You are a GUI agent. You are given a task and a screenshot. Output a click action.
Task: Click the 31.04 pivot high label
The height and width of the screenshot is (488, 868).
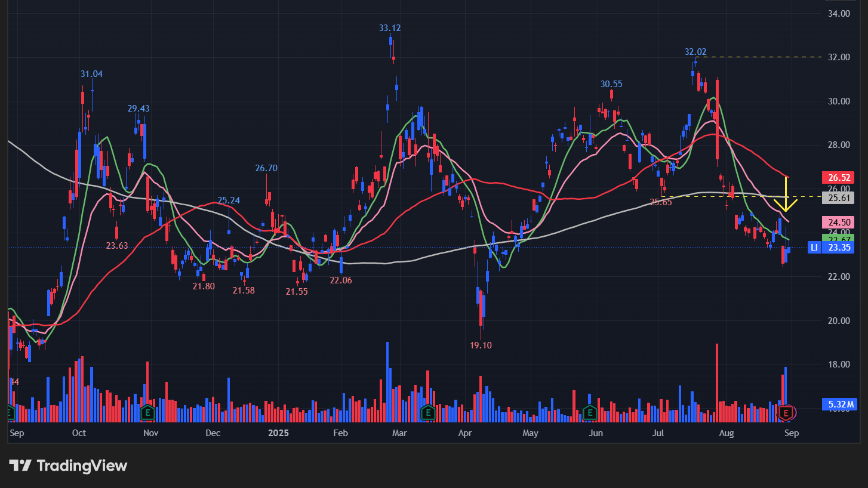click(x=91, y=74)
